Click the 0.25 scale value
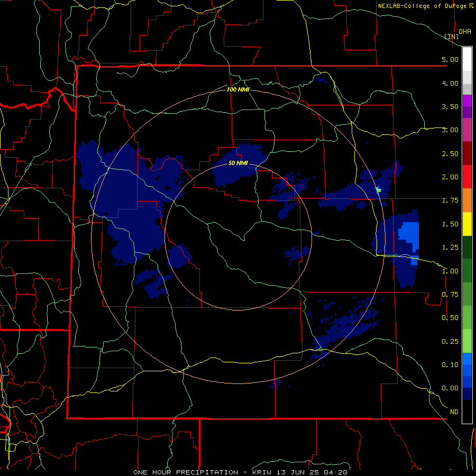 coord(450,342)
